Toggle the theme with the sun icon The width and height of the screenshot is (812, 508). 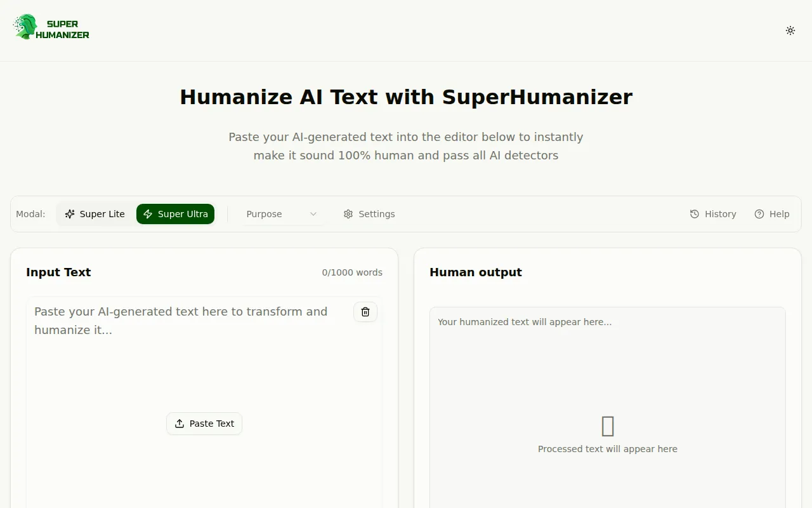coord(790,30)
